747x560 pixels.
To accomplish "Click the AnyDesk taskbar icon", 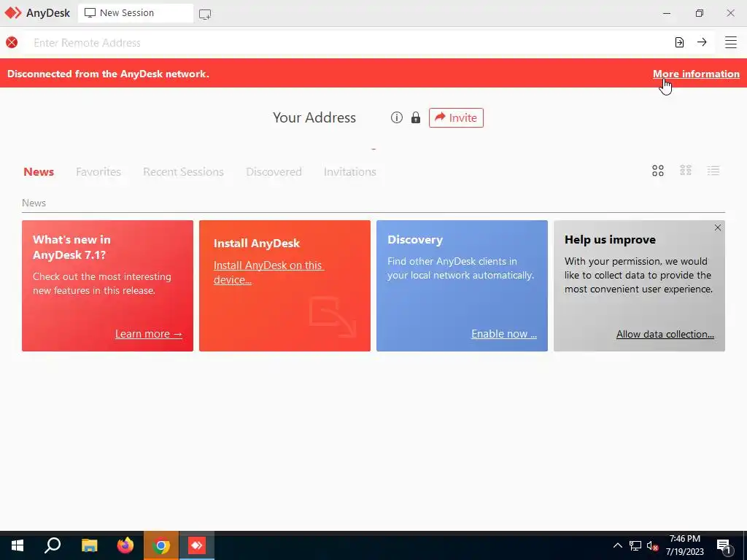I will tap(197, 545).
